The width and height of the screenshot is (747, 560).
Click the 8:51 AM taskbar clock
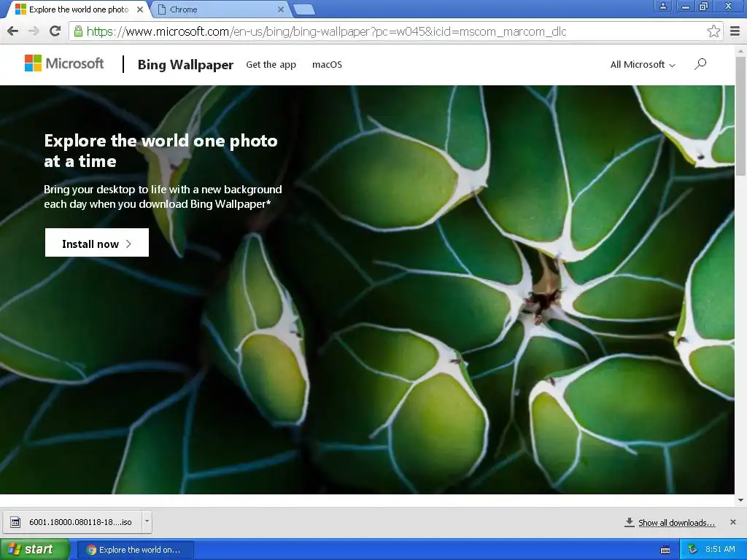click(720, 549)
